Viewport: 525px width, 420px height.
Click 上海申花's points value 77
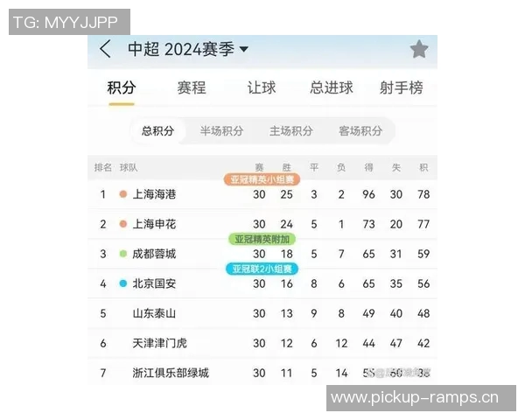tap(423, 224)
